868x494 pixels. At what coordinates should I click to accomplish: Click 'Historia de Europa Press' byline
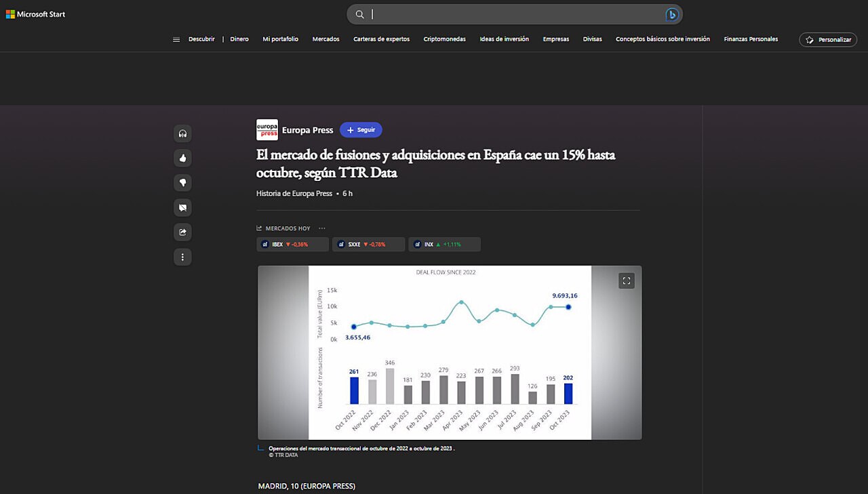tap(294, 194)
